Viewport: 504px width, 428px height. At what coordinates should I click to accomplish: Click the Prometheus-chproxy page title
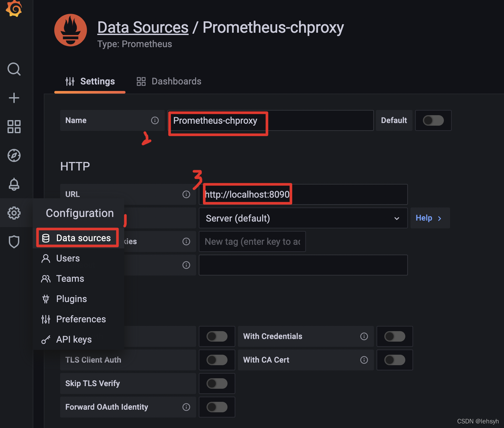(x=273, y=27)
